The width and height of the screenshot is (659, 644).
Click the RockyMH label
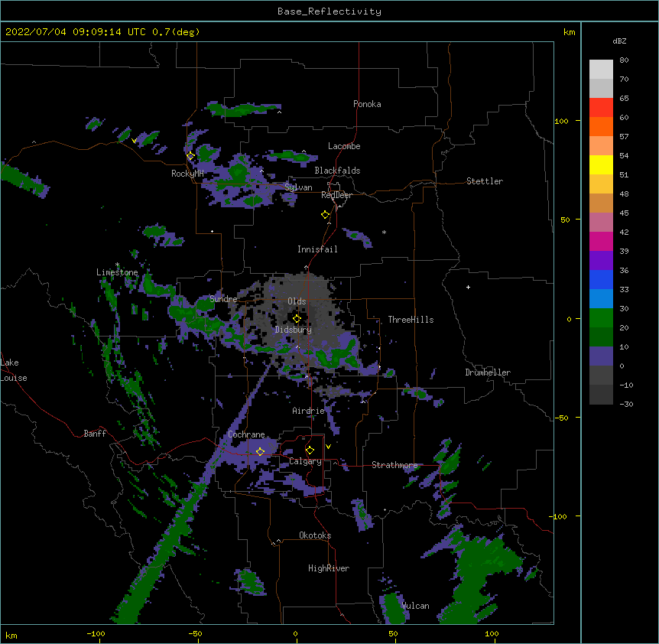tap(187, 174)
